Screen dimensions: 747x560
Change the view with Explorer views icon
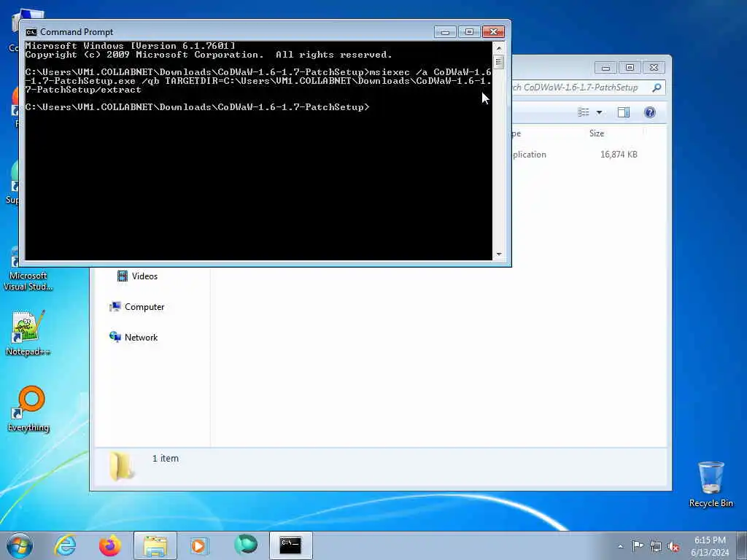(x=584, y=112)
